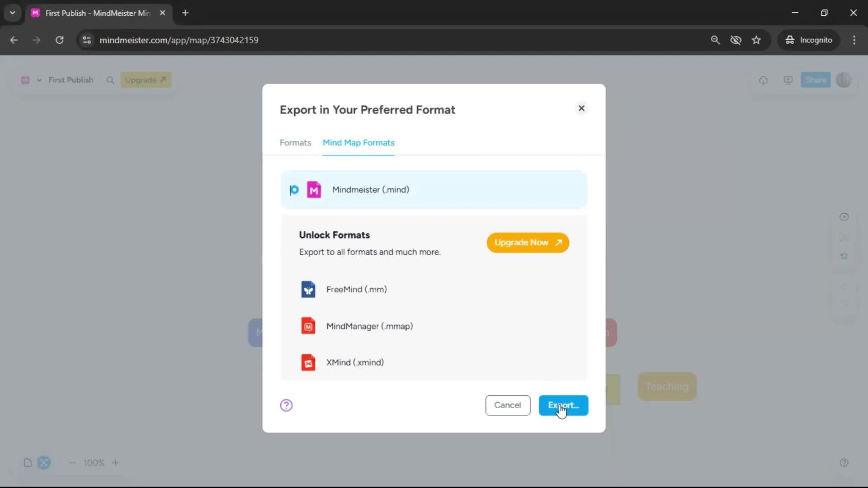The height and width of the screenshot is (488, 868).
Task: Click the Incognito indicator
Action: (809, 40)
